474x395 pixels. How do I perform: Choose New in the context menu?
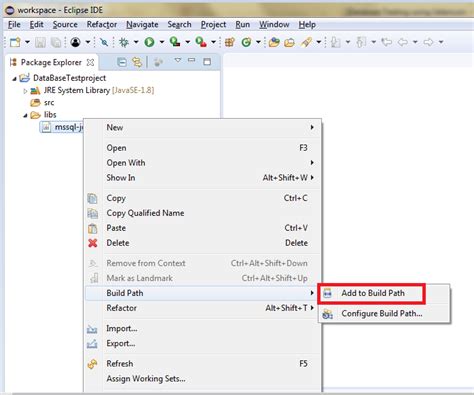tap(202, 128)
